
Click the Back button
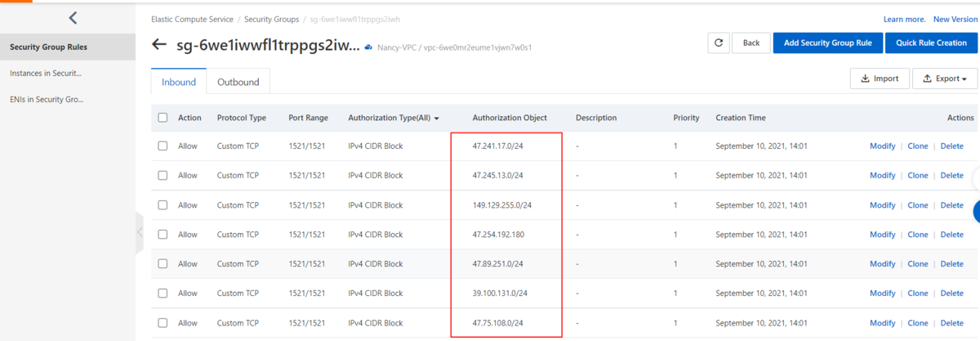point(751,43)
